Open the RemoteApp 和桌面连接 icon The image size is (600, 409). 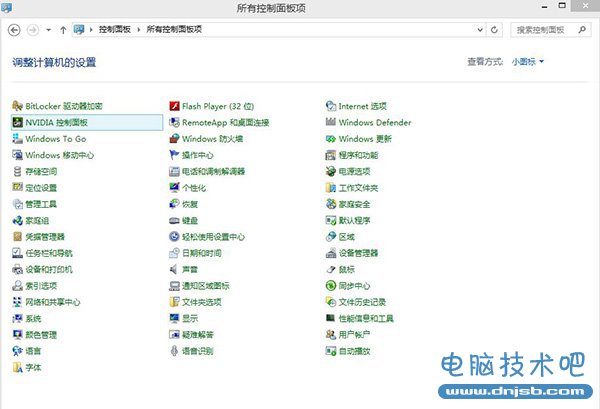coord(174,122)
